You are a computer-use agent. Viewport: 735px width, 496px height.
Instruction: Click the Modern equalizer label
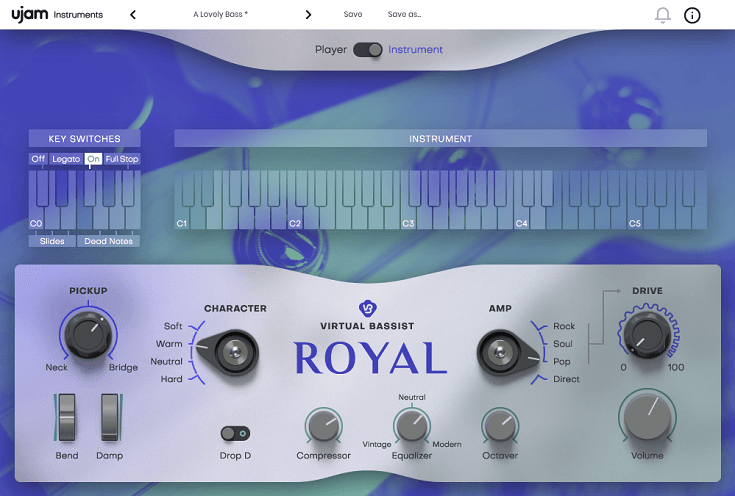447,444
